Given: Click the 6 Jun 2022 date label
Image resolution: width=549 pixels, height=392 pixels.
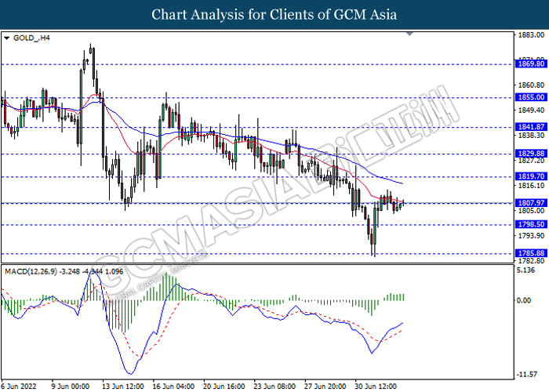Looking at the screenshot, I should point(19,387).
